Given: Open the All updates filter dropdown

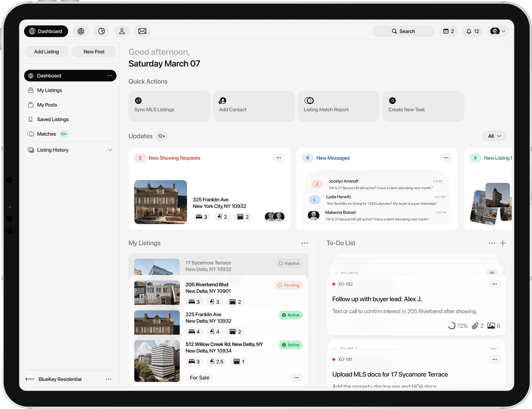Looking at the screenshot, I should pyautogui.click(x=494, y=136).
